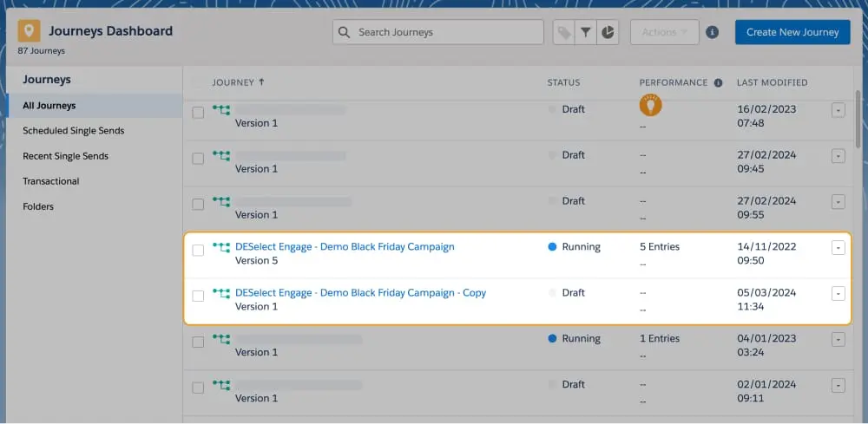Check the box for Demo Black Friday Campaign
Viewport: 868px width, 424px height.
(198, 251)
